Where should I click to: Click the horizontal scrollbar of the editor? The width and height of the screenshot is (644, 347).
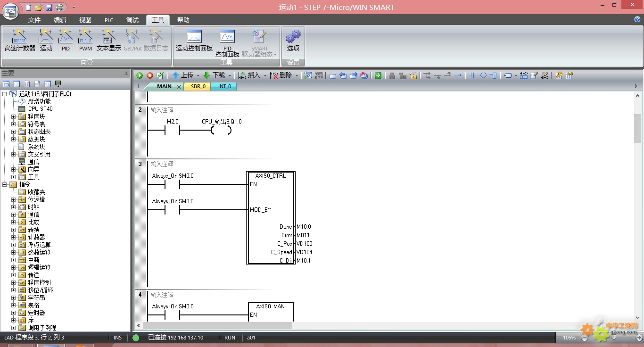pos(217,325)
